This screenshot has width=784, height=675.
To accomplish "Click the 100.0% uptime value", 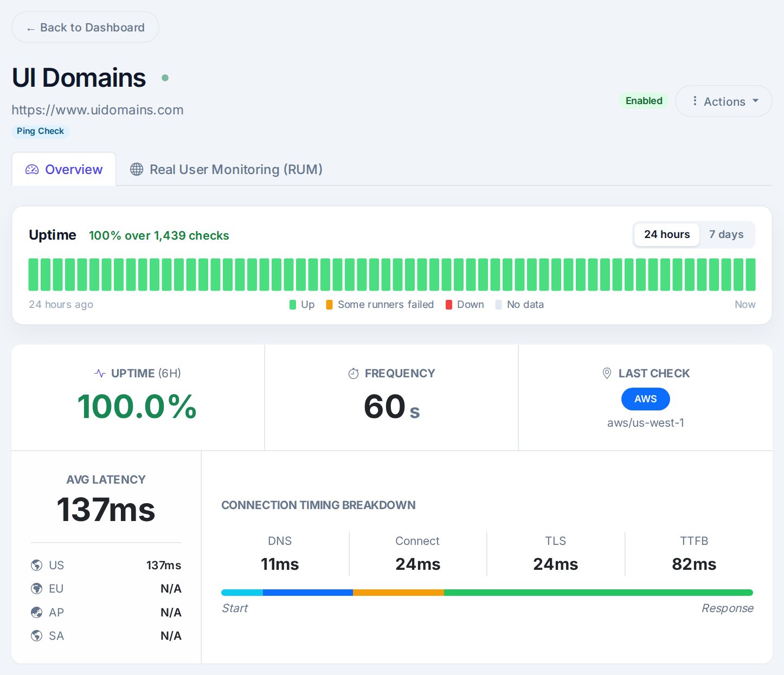I will click(137, 407).
